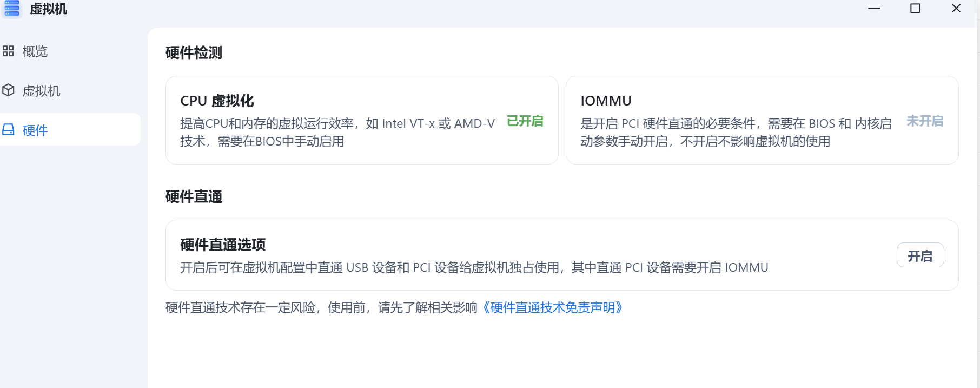Click the green 已开启 status label

[x=525, y=121]
